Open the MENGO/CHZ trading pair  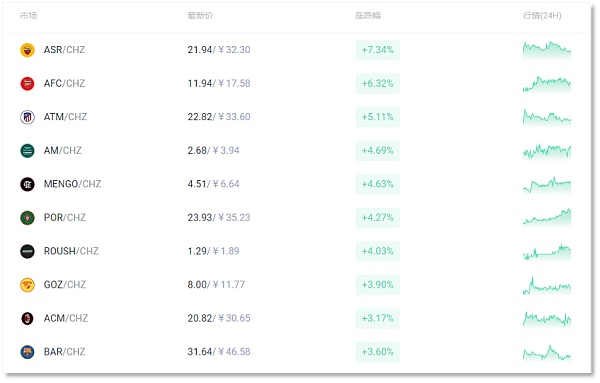coord(72,184)
